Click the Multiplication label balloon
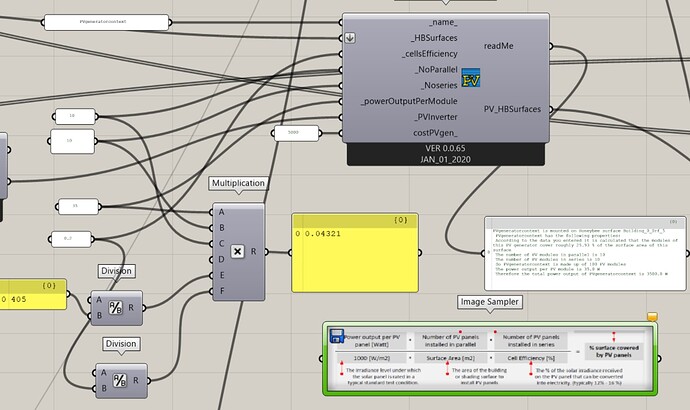The height and width of the screenshot is (410, 690). point(238,183)
